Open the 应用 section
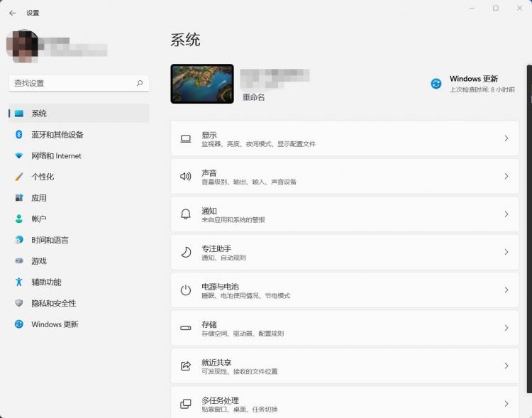532x418 pixels. [79, 197]
